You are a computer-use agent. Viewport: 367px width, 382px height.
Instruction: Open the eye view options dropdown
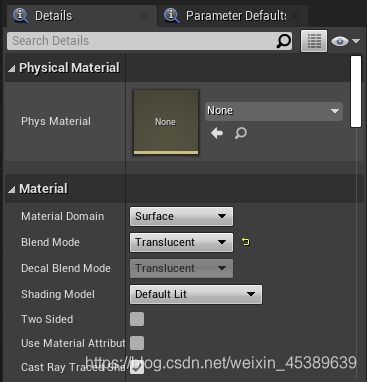tap(345, 41)
